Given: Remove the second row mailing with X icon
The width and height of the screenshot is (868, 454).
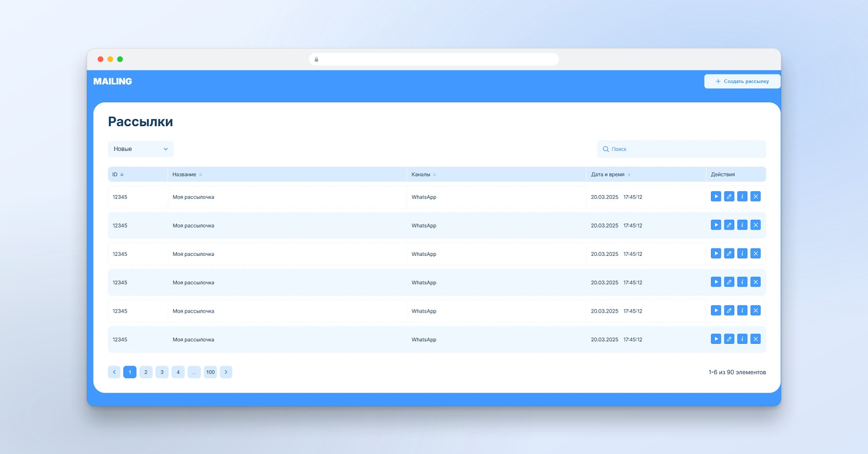Looking at the screenshot, I should (756, 225).
